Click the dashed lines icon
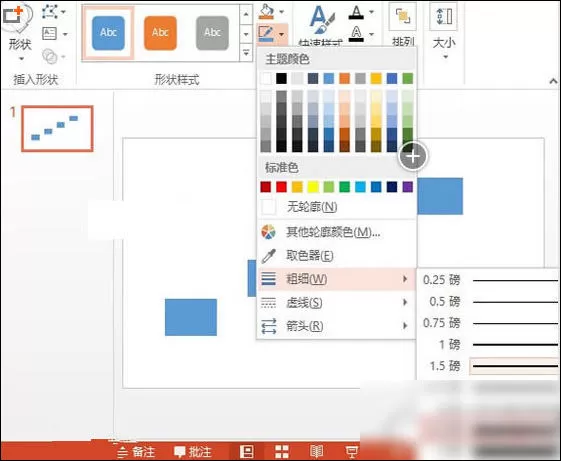The width and height of the screenshot is (561, 461). [x=268, y=303]
